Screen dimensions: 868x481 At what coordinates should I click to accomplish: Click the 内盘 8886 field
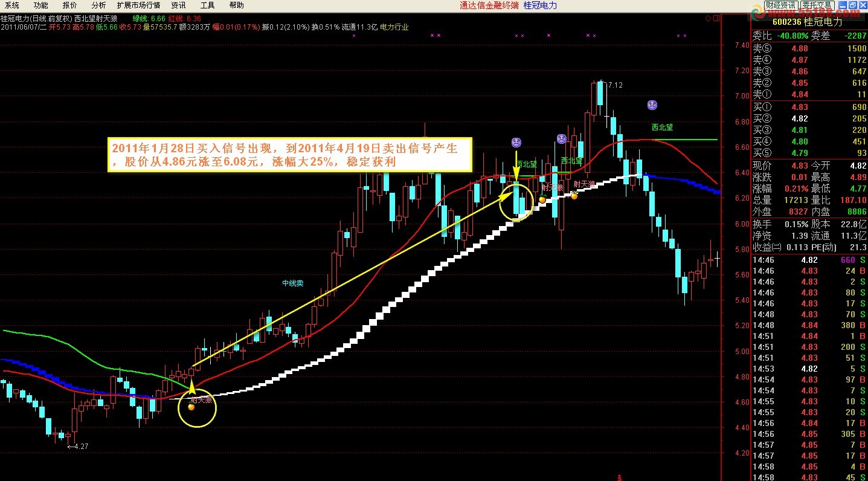click(x=838, y=212)
